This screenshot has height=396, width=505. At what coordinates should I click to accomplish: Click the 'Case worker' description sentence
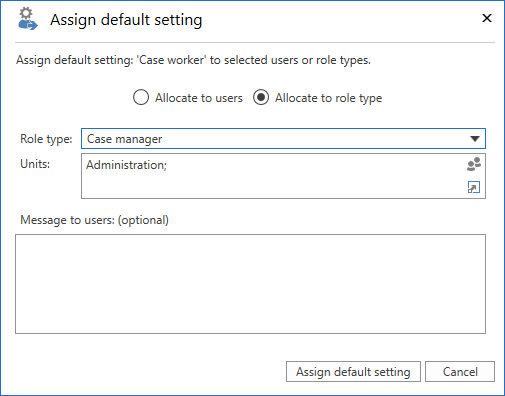coord(193,60)
